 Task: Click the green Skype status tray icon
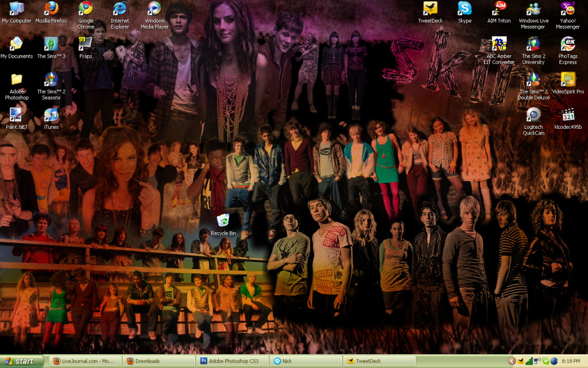pyautogui.click(x=546, y=361)
